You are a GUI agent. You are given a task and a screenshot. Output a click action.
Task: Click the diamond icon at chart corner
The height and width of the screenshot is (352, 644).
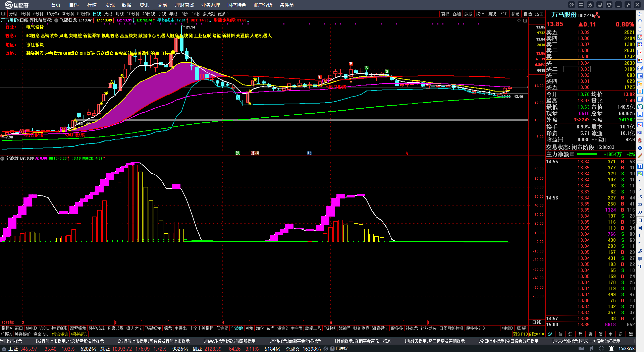(519, 20)
